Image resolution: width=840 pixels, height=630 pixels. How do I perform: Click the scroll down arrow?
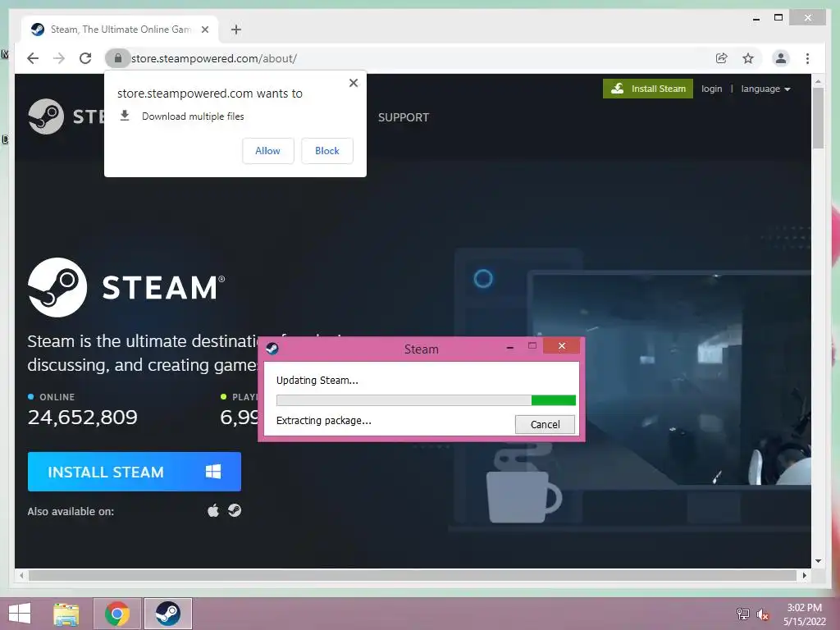pyautogui.click(x=818, y=561)
